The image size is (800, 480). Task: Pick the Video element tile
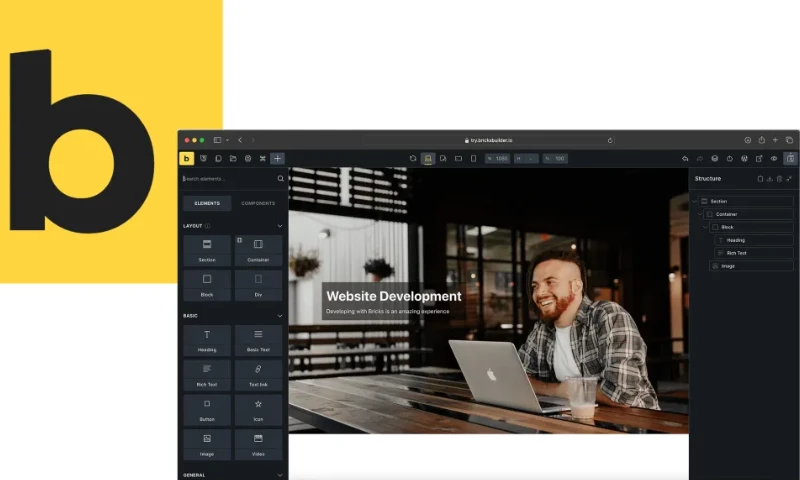258,444
